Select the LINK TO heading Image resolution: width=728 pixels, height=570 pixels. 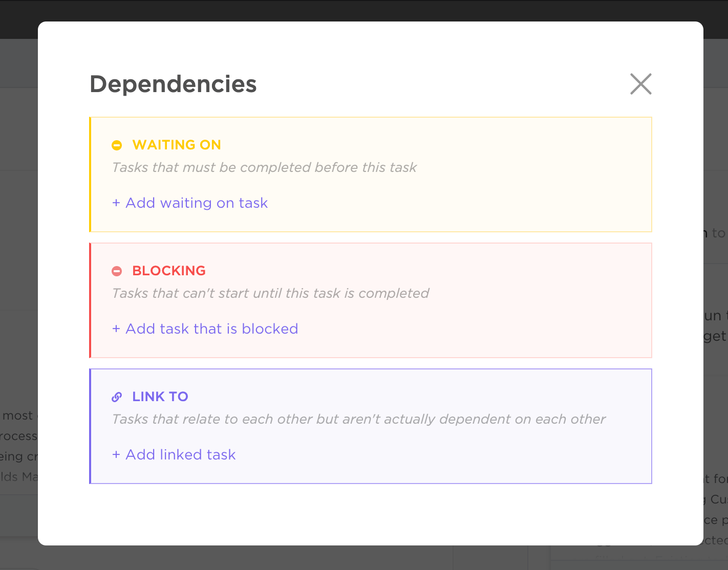tap(160, 397)
